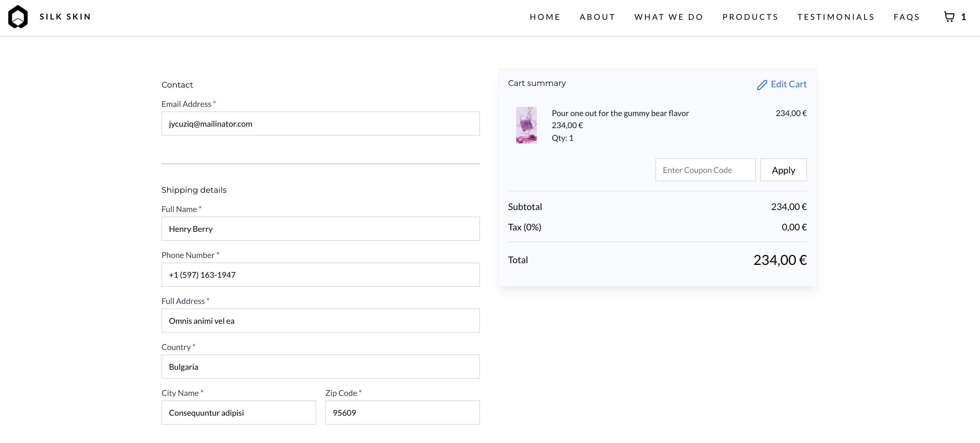View the Testimonials section
The height and width of the screenshot is (443, 980).
pos(836,17)
